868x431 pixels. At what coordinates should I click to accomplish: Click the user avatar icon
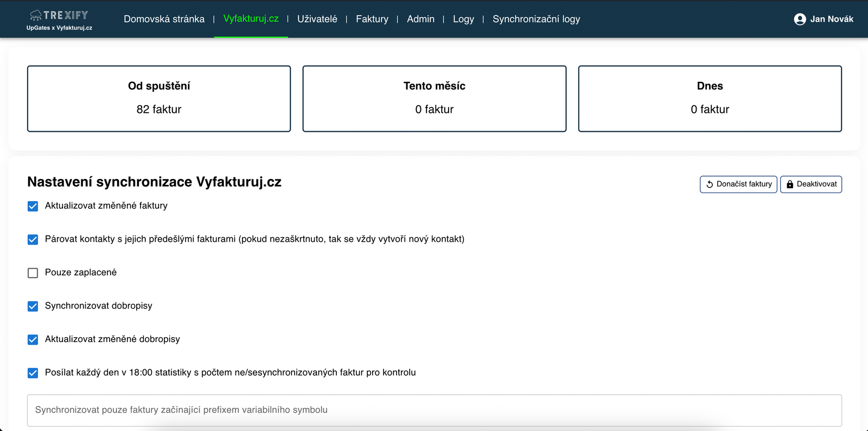(x=800, y=20)
